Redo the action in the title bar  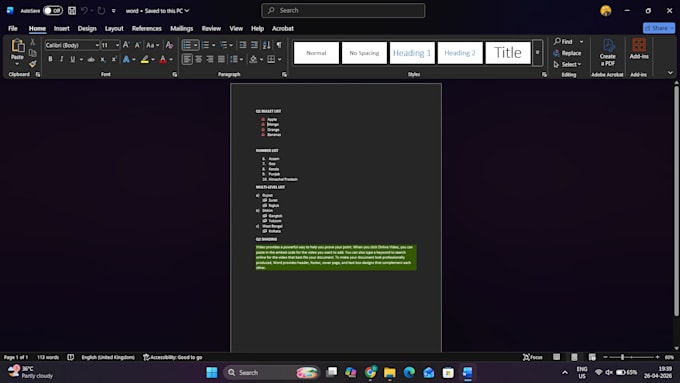[101, 10]
